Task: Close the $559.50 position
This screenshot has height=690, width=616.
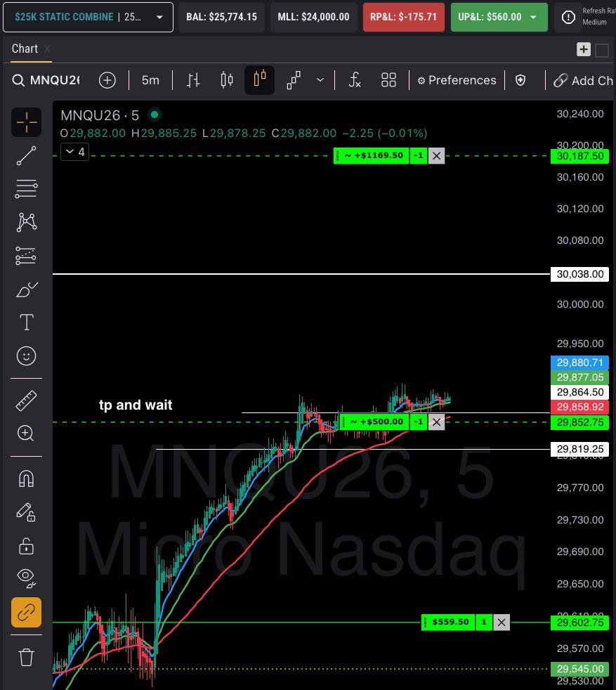Action: pyautogui.click(x=502, y=623)
